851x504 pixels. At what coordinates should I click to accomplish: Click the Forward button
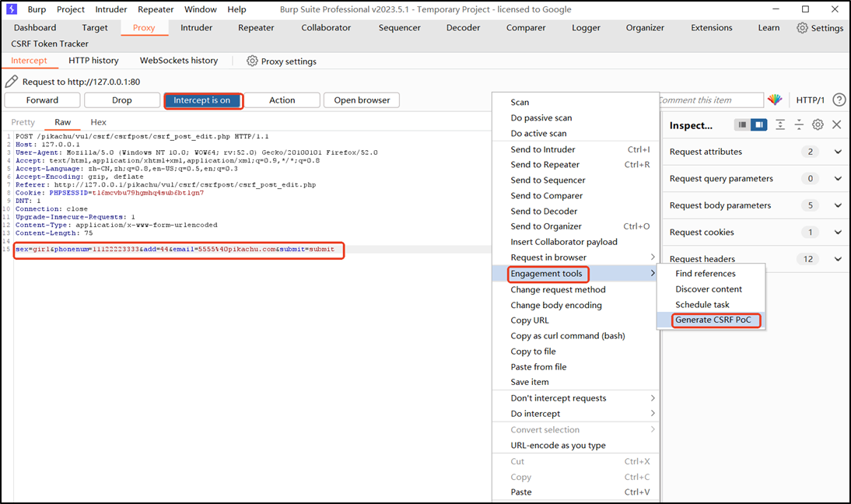pos(42,100)
